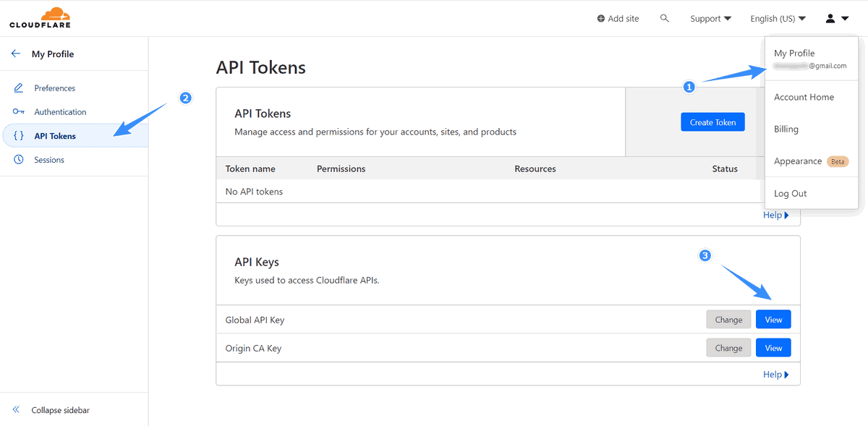Click the Create Token button
This screenshot has height=426, width=868.
712,122
